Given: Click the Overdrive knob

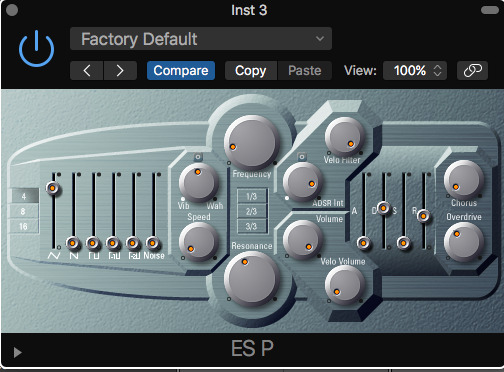Looking at the screenshot, I should (x=464, y=242).
